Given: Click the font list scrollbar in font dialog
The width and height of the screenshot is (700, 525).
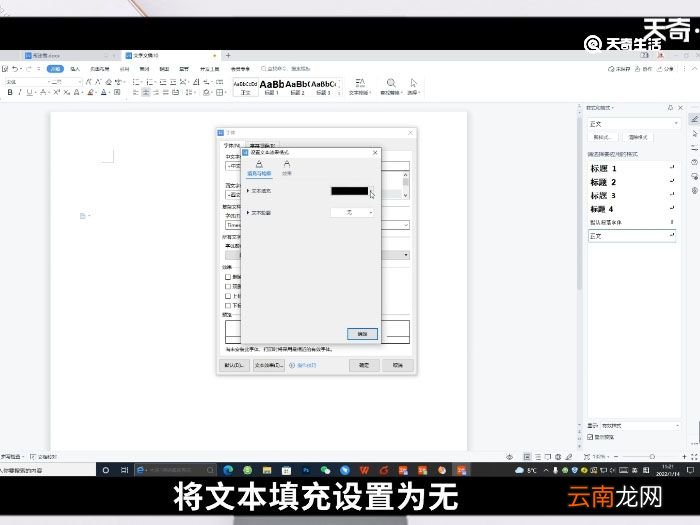Looking at the screenshot, I should 405,185.
